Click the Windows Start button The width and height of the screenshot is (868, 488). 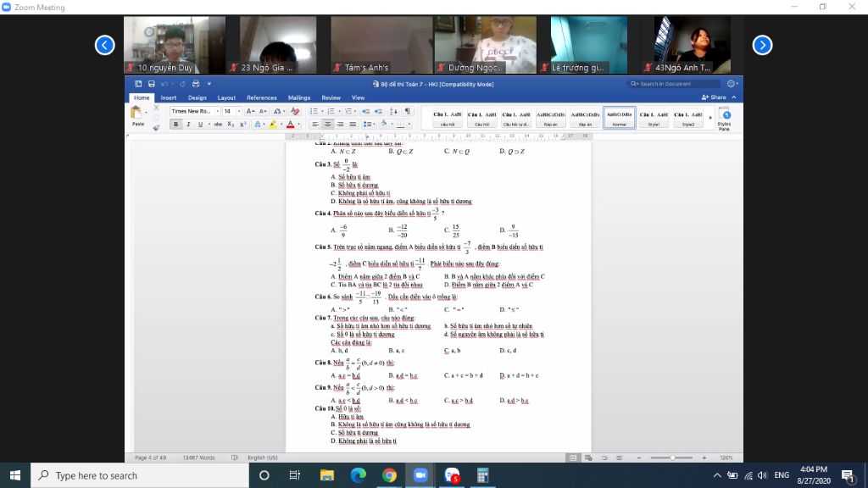[15, 475]
